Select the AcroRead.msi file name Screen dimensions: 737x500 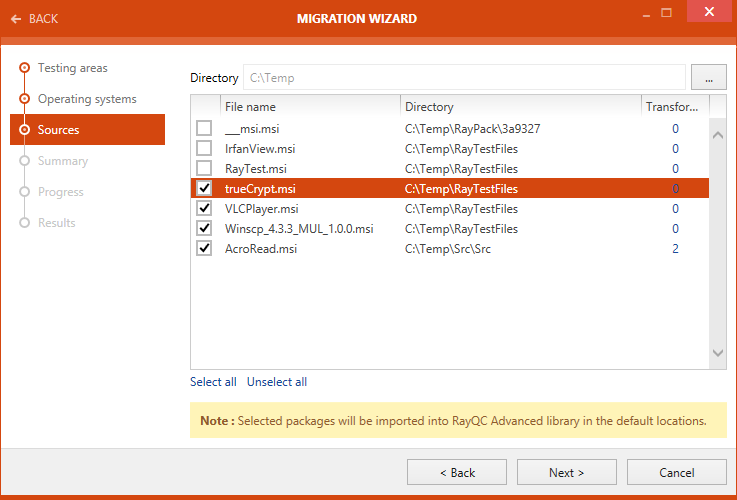coord(261,249)
